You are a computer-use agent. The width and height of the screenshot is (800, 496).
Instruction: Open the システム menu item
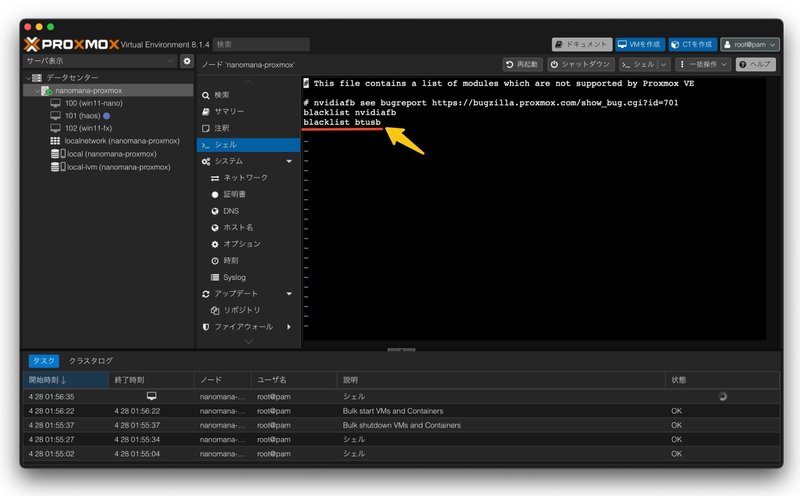click(229, 161)
